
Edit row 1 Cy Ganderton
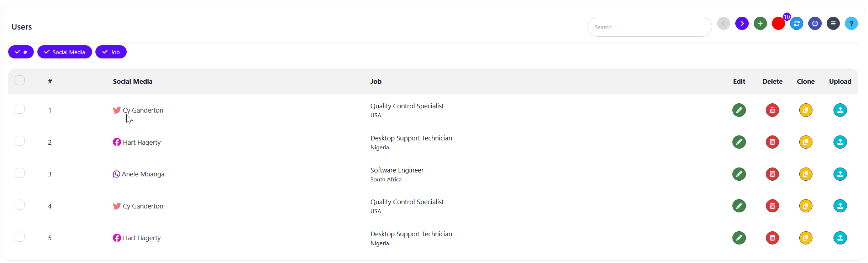click(x=739, y=110)
